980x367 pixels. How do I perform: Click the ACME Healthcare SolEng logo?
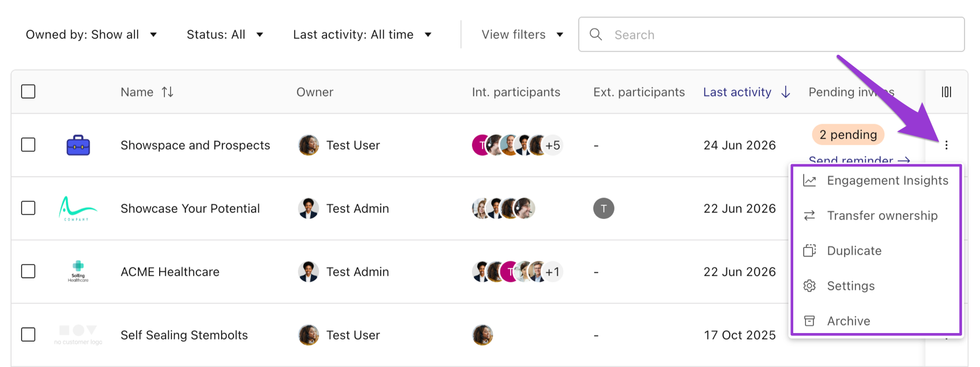(78, 271)
